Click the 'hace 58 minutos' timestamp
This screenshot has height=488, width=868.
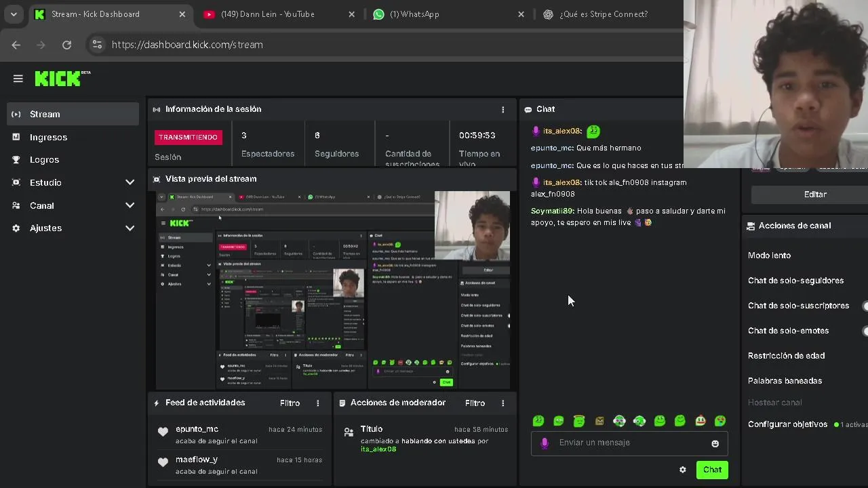tap(481, 430)
